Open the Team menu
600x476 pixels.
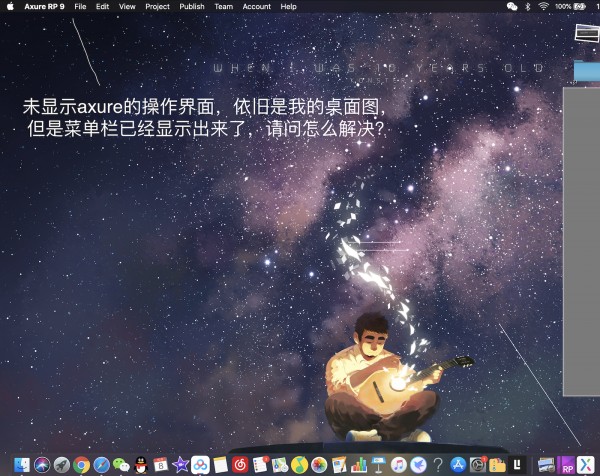(223, 7)
